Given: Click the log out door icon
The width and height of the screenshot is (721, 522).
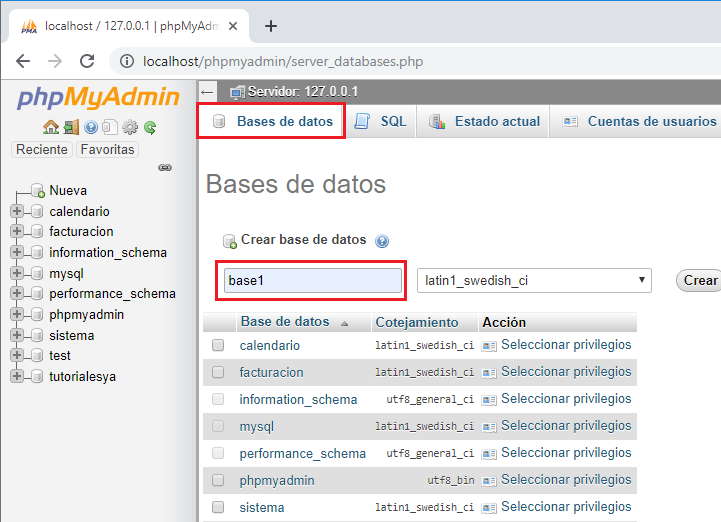Looking at the screenshot, I should 71,127.
